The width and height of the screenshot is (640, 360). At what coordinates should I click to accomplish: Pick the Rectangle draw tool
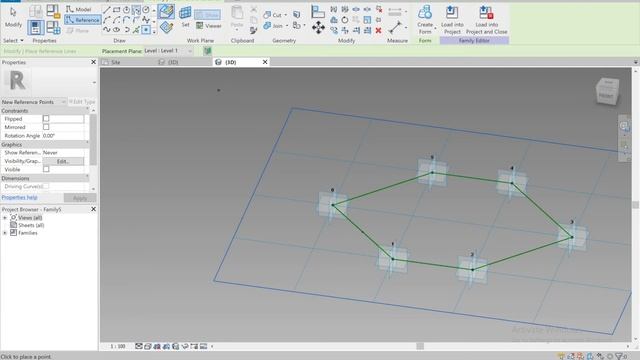(117, 10)
